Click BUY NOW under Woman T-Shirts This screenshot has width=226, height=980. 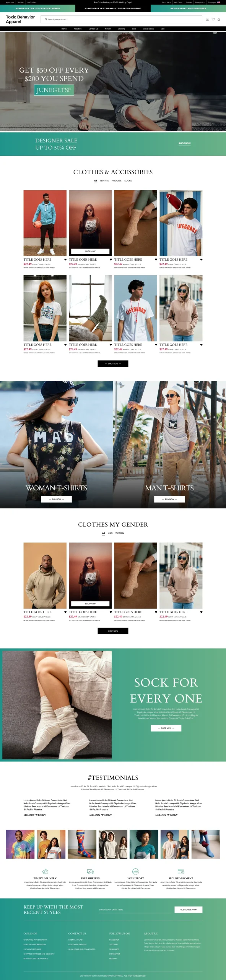coord(57,499)
